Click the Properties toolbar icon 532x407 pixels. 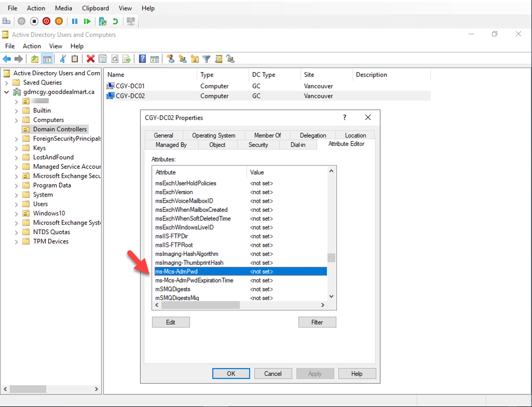tap(102, 59)
